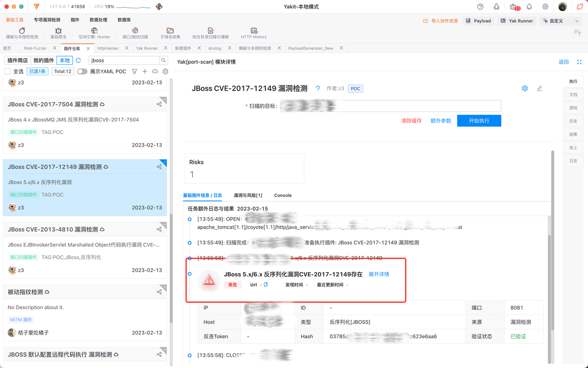This screenshot has height=368, width=588.
Task: Open 综合目录扫描与爆破 directory scanner
Action: coord(210,34)
